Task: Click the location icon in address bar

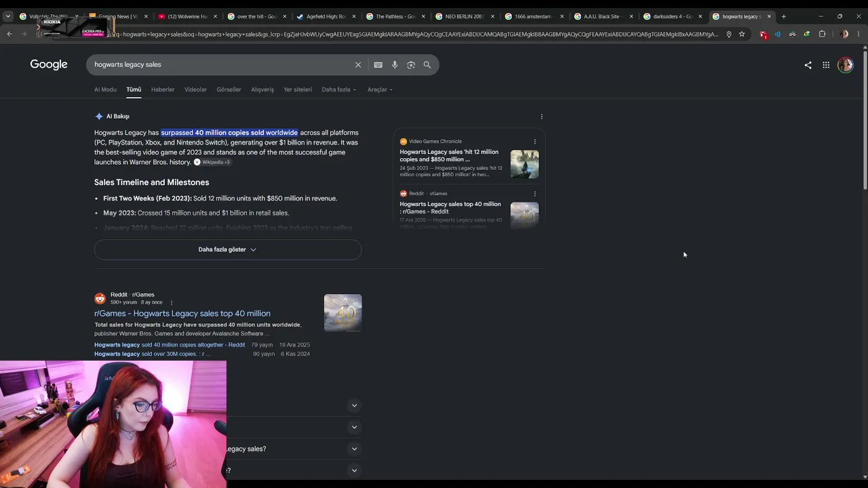Action: [x=729, y=34]
